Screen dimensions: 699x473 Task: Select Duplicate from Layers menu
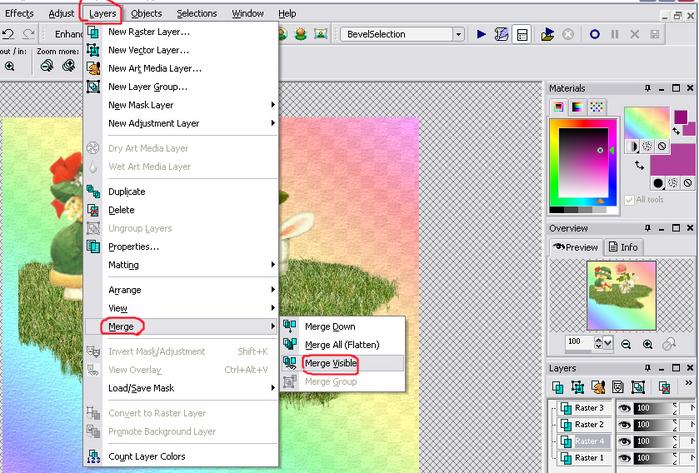(x=181, y=192)
